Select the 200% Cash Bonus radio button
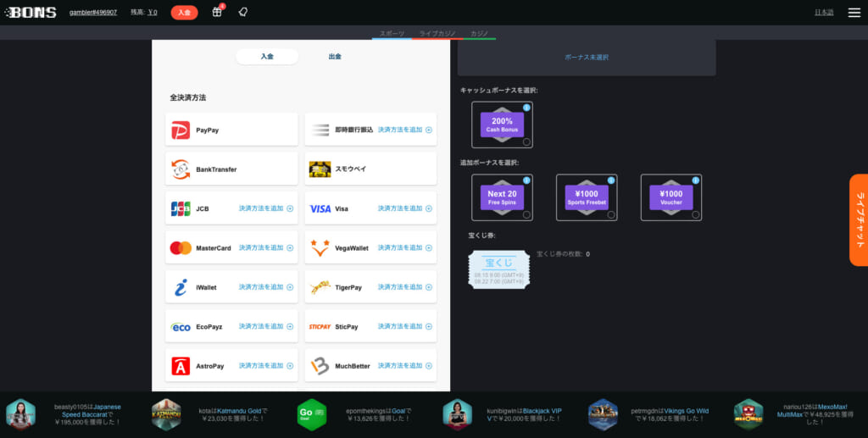 click(526, 142)
